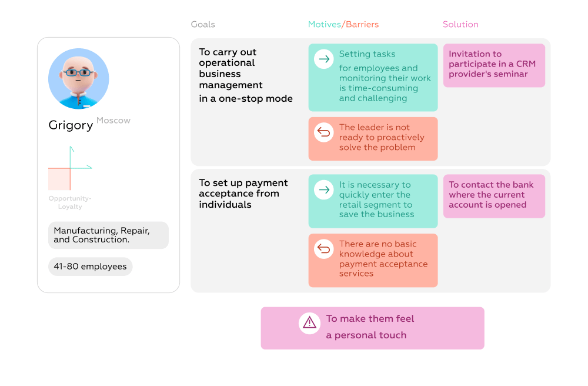Click the Moscow location label
Viewport: 588px width, 386px height.
click(113, 121)
